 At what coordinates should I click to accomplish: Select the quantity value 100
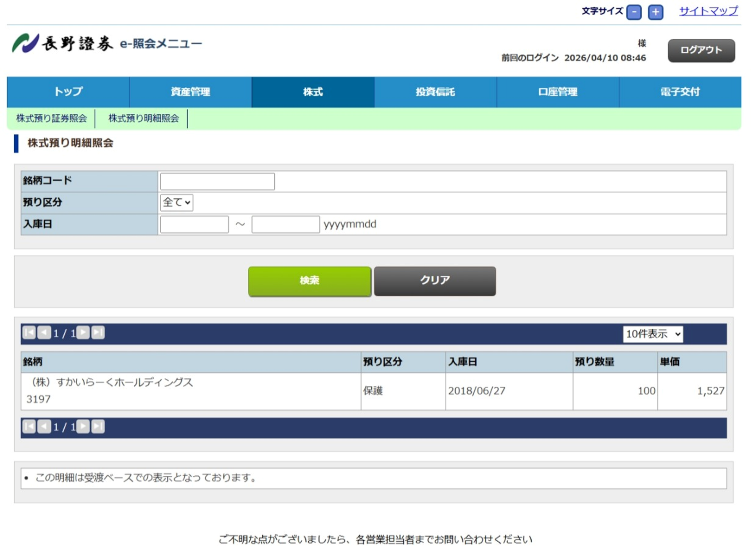647,391
